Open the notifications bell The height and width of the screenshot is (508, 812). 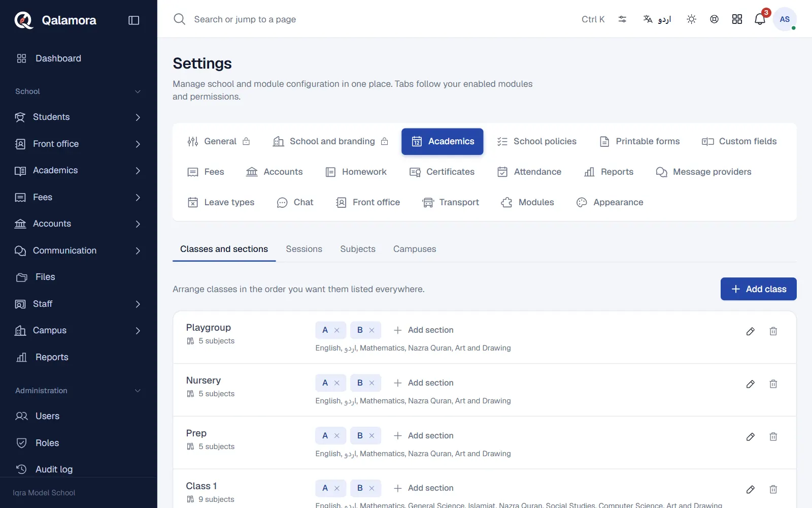click(760, 19)
